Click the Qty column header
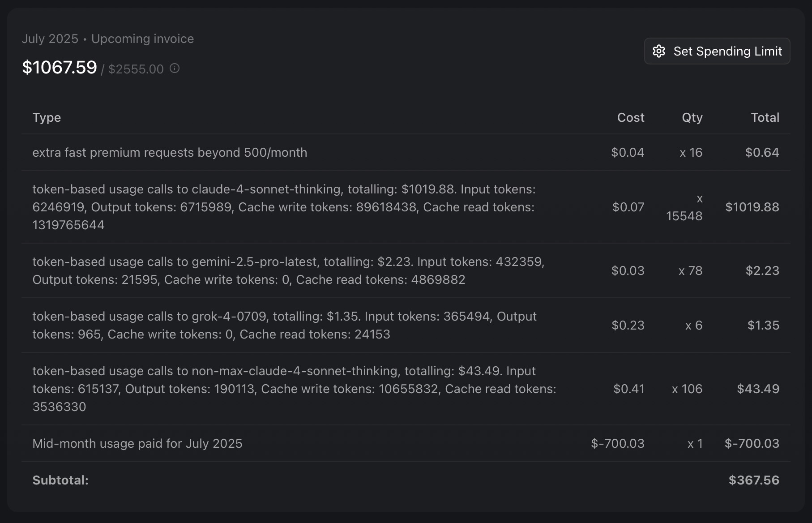The width and height of the screenshot is (812, 523). coord(692,117)
